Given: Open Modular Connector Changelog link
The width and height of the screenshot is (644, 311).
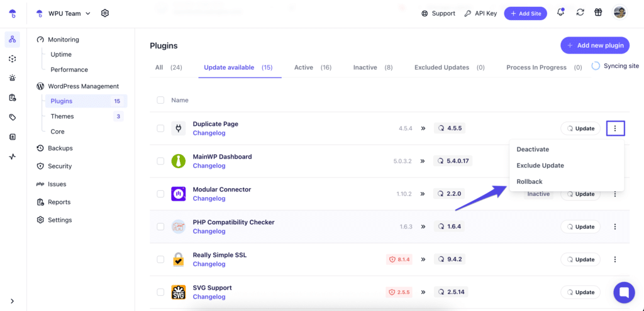Looking at the screenshot, I should pyautogui.click(x=209, y=198).
